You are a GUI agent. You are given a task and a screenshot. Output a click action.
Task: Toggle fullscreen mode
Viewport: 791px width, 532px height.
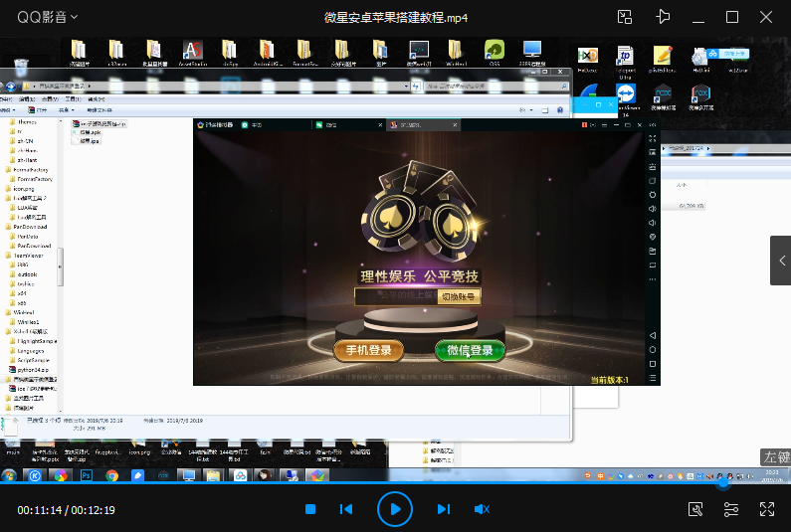(x=767, y=509)
